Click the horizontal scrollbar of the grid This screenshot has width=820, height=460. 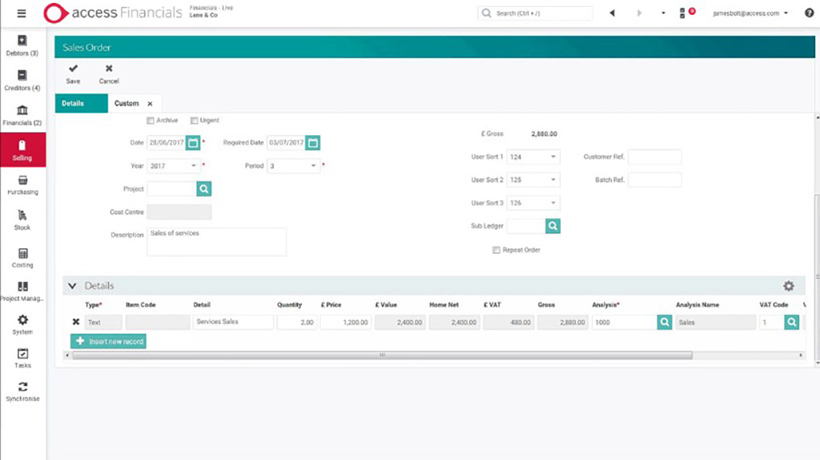382,355
